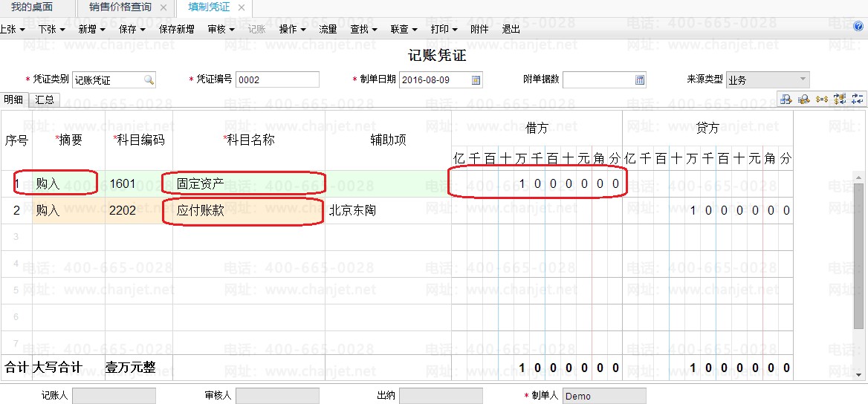Click the calculator icon in 附单据数 field
Screen dimensions: 868x404
[639, 79]
